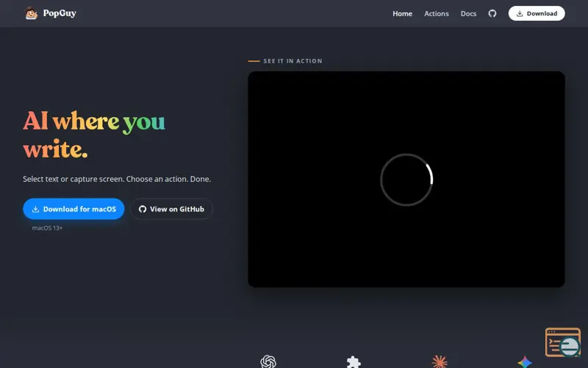This screenshot has height=368, width=588.
Task: Open the GitHub icon in the navbar
Action: pos(492,13)
